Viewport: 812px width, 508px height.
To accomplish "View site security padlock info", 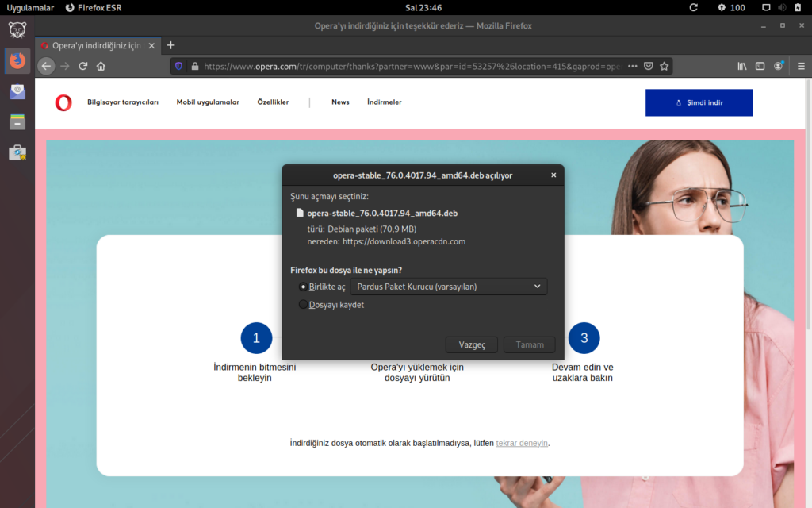I will point(195,67).
